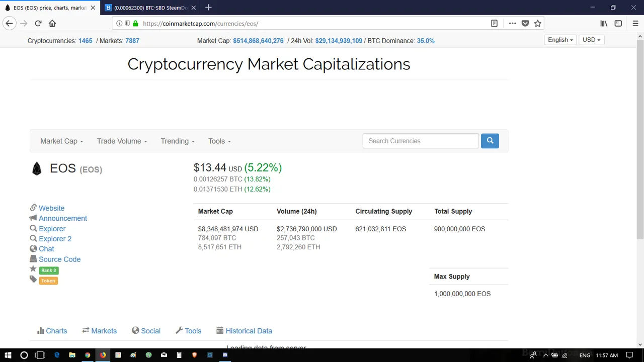Viewport: 644px width, 362px height.
Task: Reload the current page
Action: [x=38, y=23]
